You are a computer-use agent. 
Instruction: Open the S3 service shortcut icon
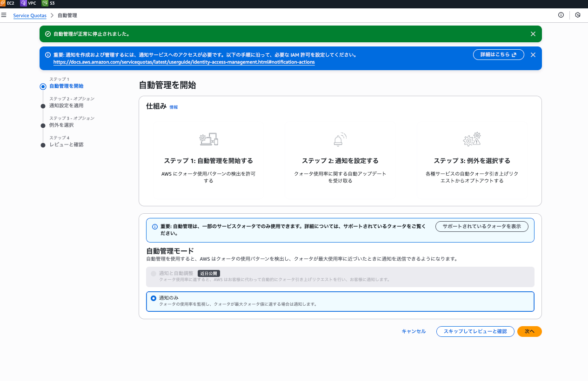click(45, 3)
